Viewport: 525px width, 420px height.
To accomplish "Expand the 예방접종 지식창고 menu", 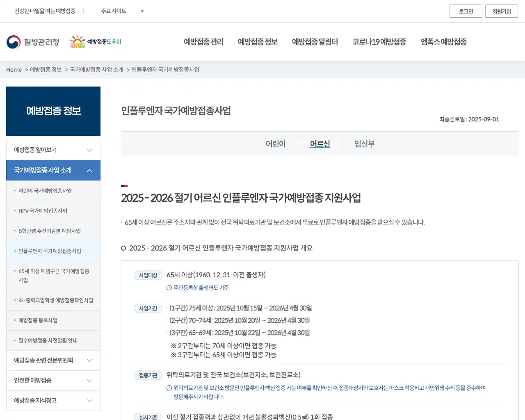I will click(53, 401).
